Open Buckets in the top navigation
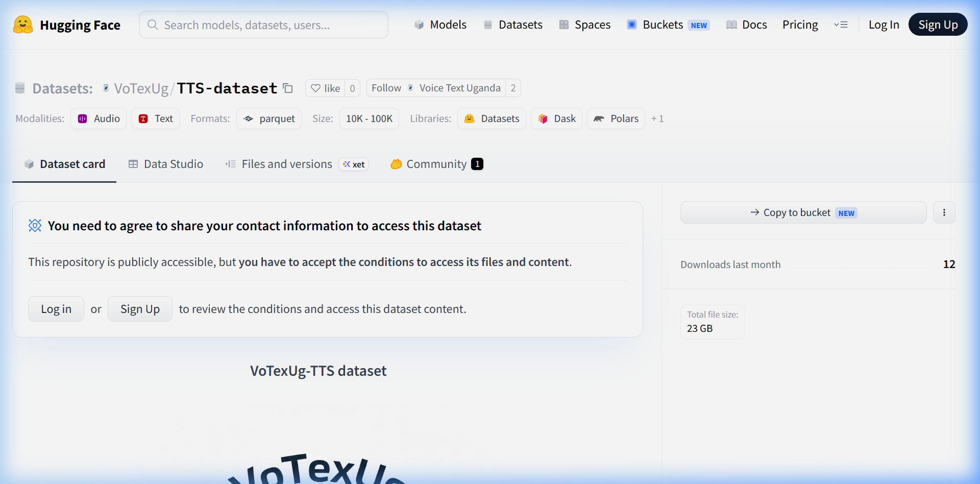The height and width of the screenshot is (484, 980). click(x=668, y=25)
